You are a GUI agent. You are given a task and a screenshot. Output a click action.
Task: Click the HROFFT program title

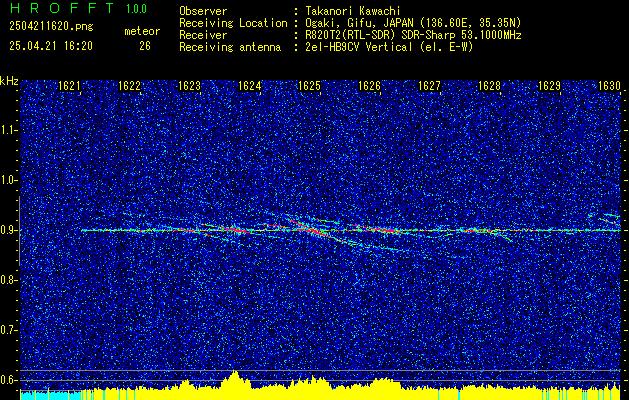(x=62, y=8)
